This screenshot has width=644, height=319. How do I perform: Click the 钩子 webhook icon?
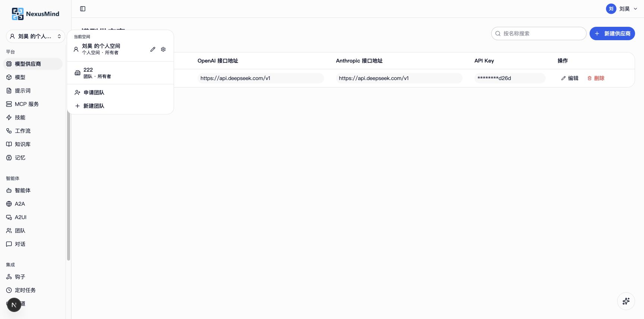pyautogui.click(x=9, y=277)
